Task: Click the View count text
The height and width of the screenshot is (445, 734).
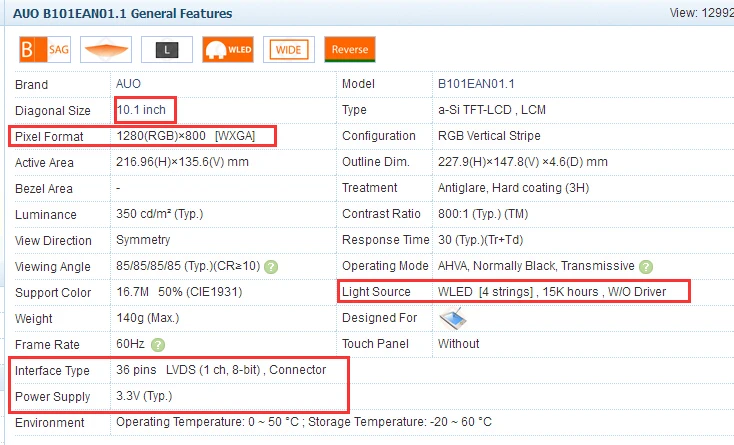Action: tap(702, 13)
